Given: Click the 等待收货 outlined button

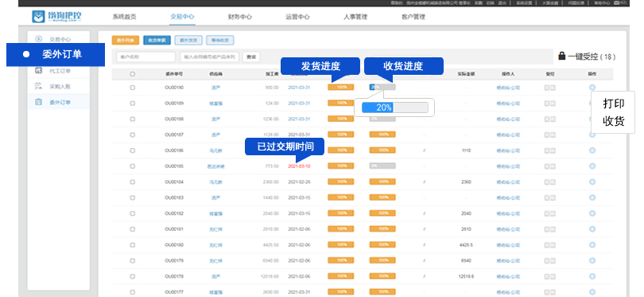Looking at the screenshot, I should coord(220,40).
